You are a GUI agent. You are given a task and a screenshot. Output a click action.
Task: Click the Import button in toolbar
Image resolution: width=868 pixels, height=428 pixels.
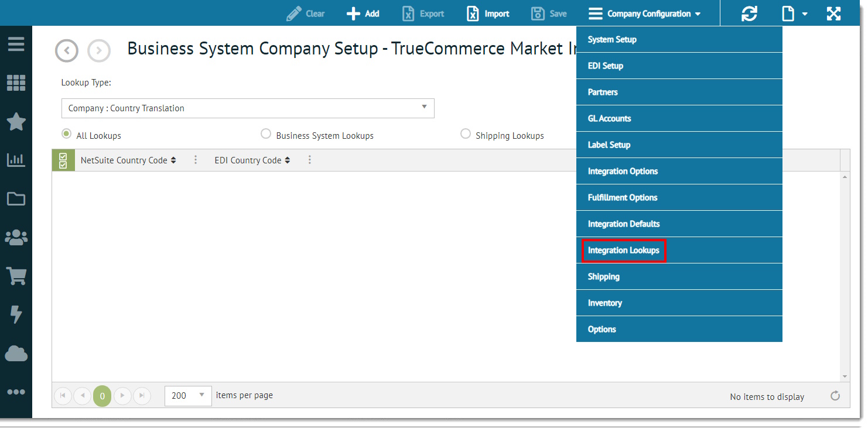(488, 13)
